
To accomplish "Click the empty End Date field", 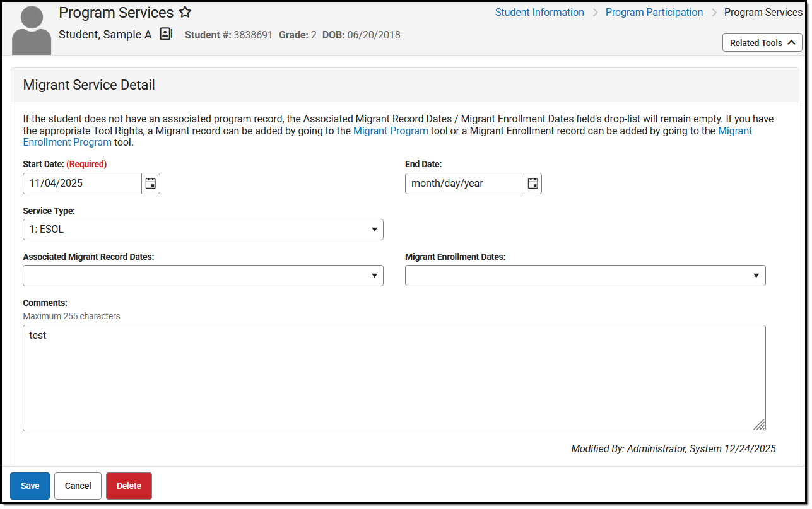I will [461, 183].
